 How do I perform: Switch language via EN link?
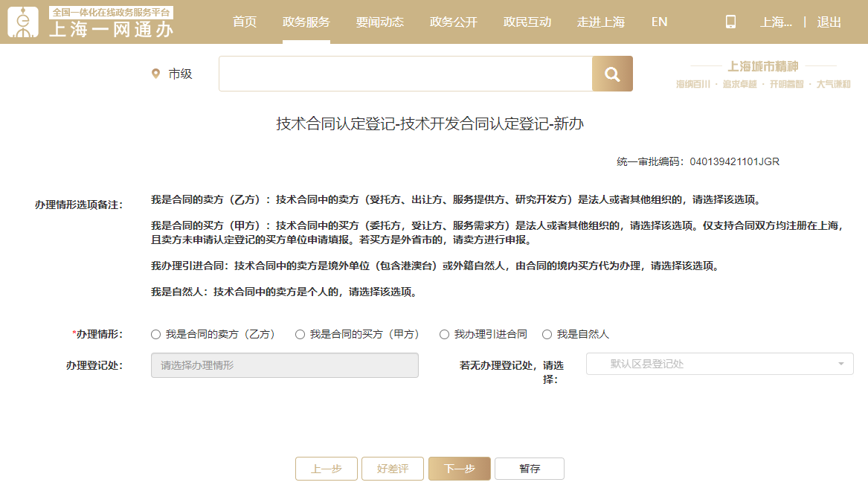tap(659, 22)
